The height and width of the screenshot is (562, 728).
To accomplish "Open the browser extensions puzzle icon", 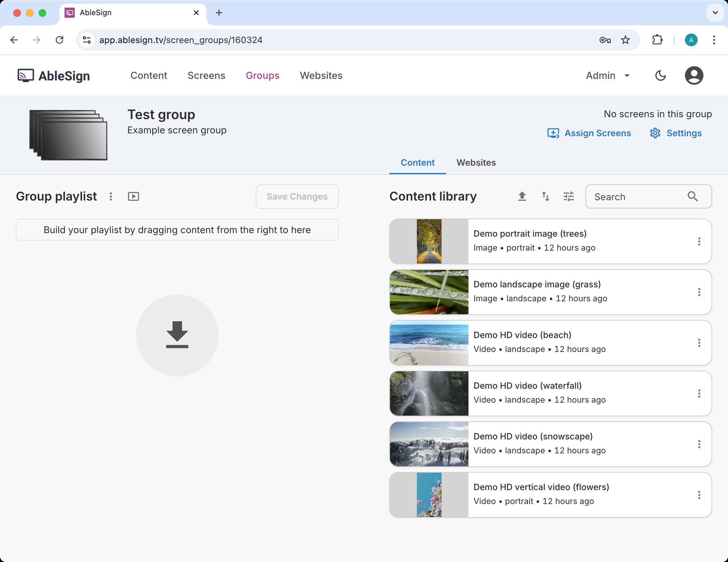I will (657, 40).
